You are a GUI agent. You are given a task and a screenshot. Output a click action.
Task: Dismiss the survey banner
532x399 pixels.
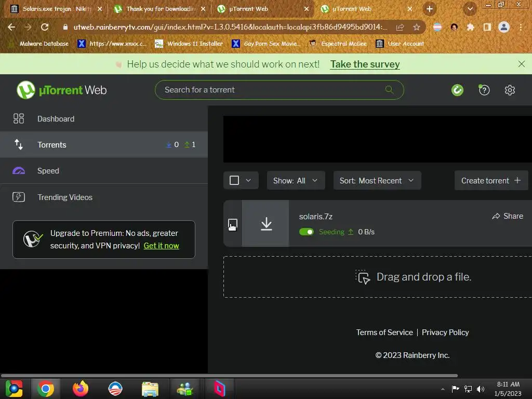pos(522,64)
